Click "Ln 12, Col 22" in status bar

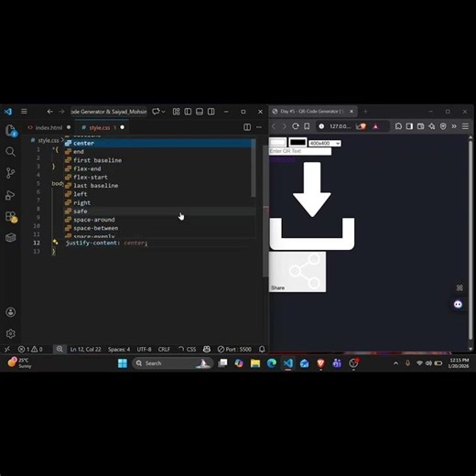85,349
